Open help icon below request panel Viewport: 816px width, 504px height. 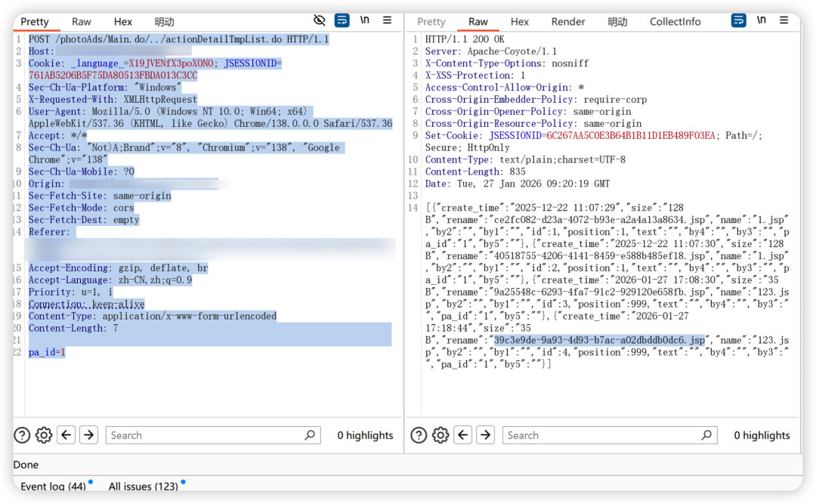tap(23, 435)
